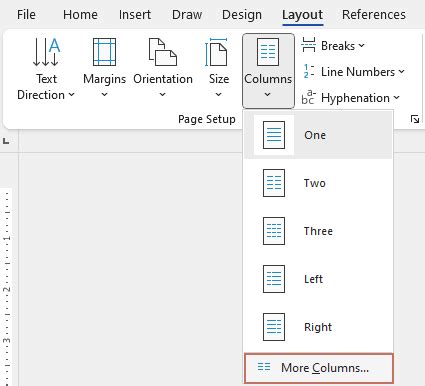The width and height of the screenshot is (425, 386).
Task: Expand the Line Numbers dropdown
Action: [353, 72]
